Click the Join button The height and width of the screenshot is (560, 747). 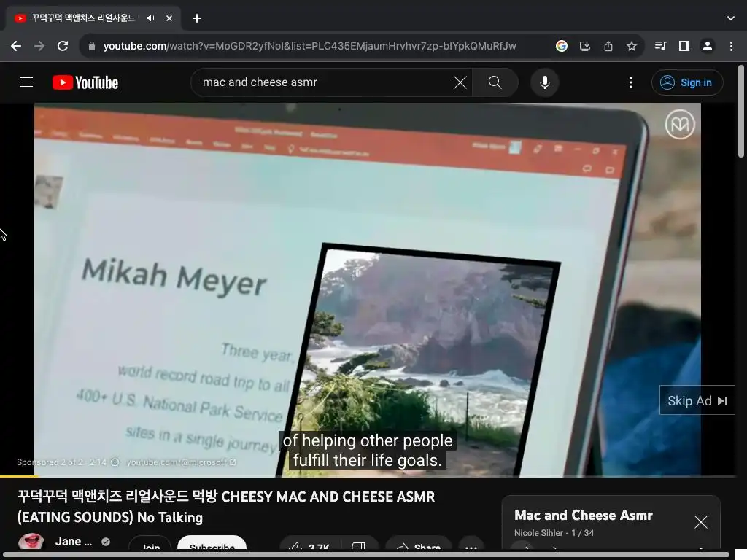click(x=150, y=544)
